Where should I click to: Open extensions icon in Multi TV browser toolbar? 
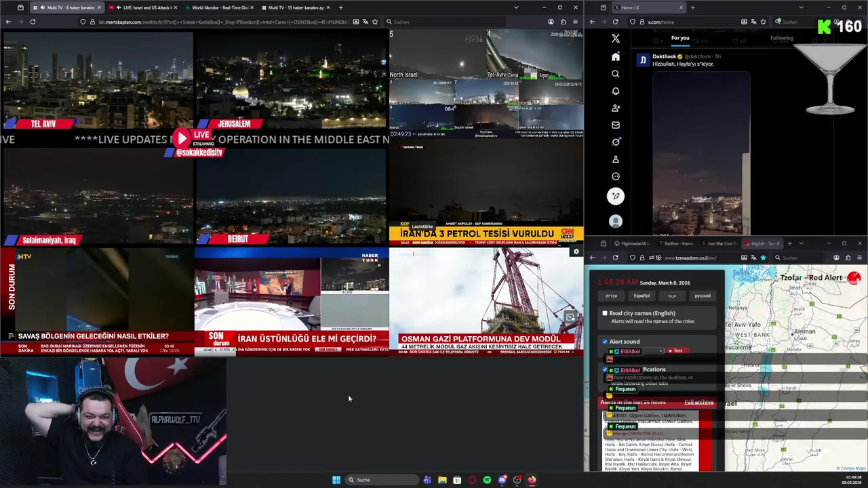(x=563, y=22)
